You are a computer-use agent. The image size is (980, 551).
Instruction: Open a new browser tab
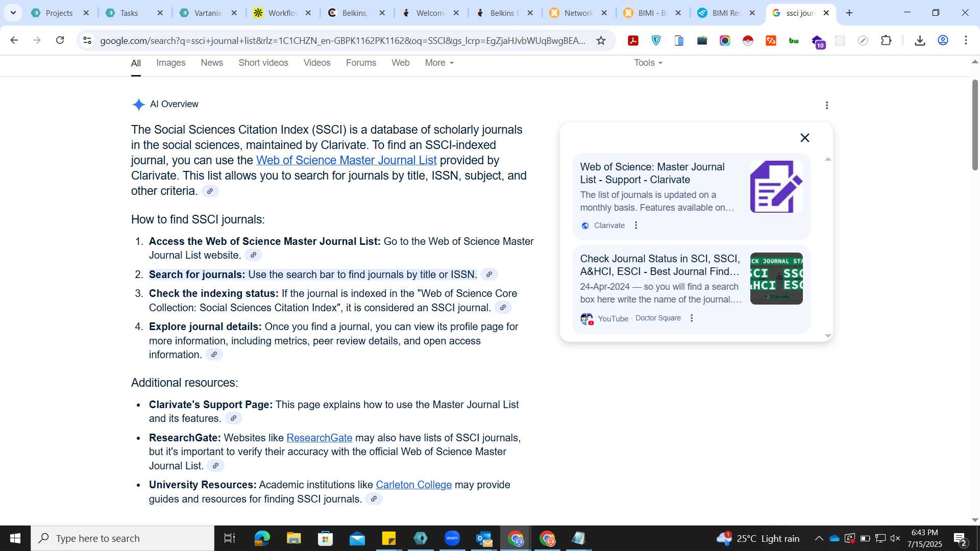[x=849, y=13]
